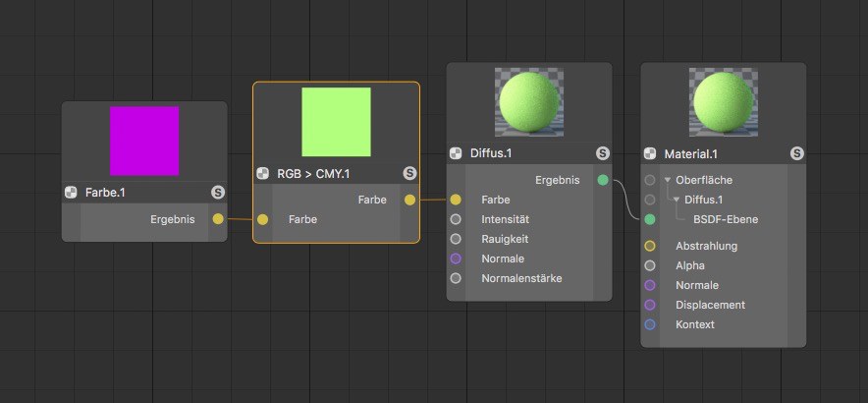This screenshot has height=403, width=868.
Task: Click the Normale input port of Material.1
Action: 650,285
